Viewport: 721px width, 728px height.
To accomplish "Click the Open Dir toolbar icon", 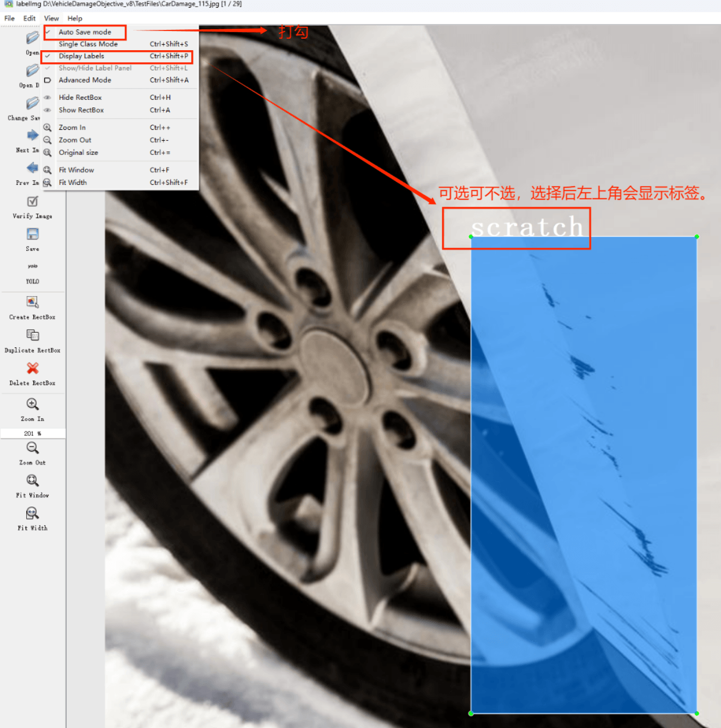I will point(32,70).
